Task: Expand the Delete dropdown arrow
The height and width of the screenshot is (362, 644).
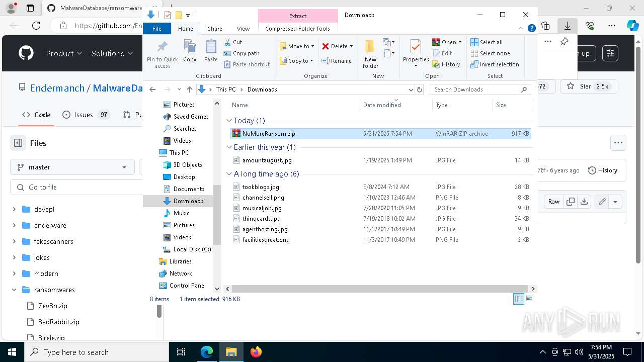Action: pyautogui.click(x=351, y=46)
